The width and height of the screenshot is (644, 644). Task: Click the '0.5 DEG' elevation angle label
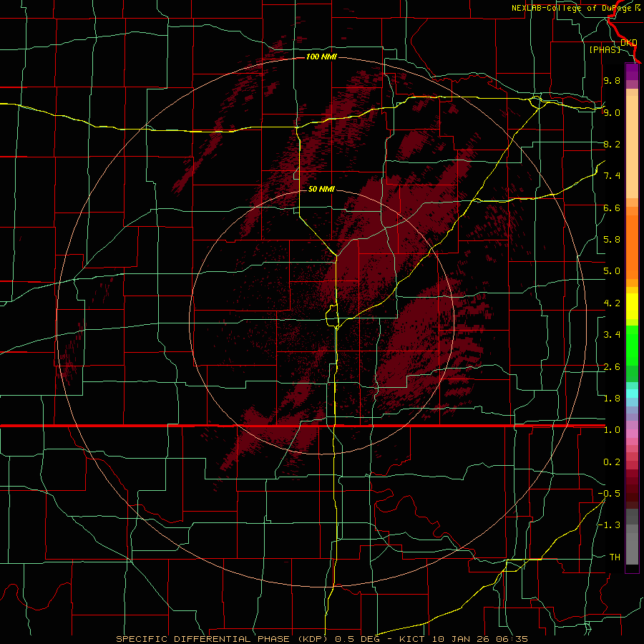[356, 639]
